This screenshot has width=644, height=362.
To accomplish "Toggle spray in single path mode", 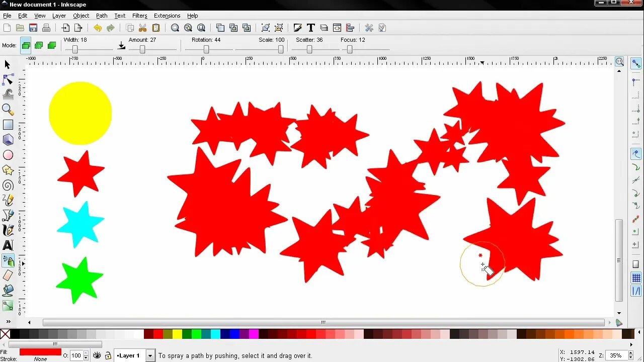I will pyautogui.click(x=52, y=45).
